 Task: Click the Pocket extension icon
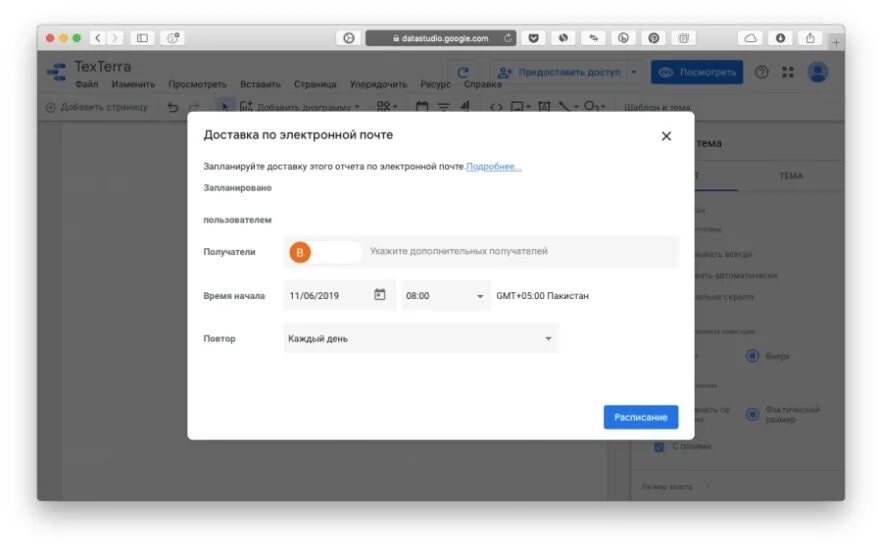tap(533, 38)
